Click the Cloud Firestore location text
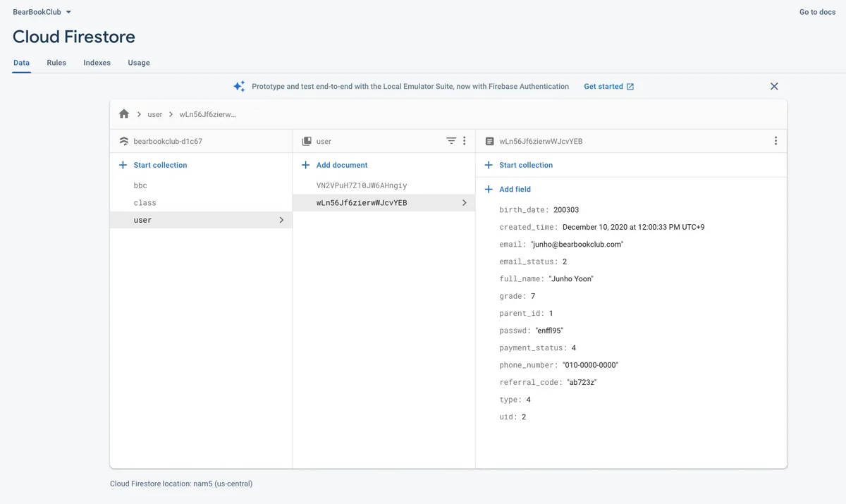 pyautogui.click(x=181, y=484)
